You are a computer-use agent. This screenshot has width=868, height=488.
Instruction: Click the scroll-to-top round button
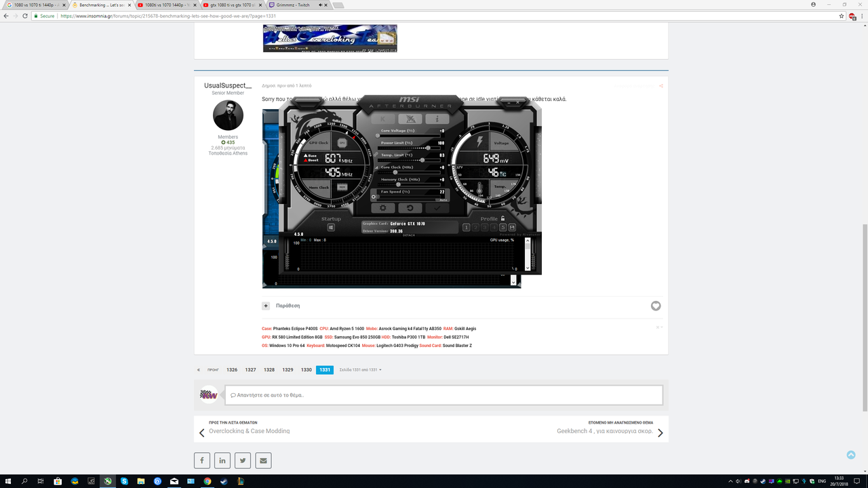[x=851, y=455]
